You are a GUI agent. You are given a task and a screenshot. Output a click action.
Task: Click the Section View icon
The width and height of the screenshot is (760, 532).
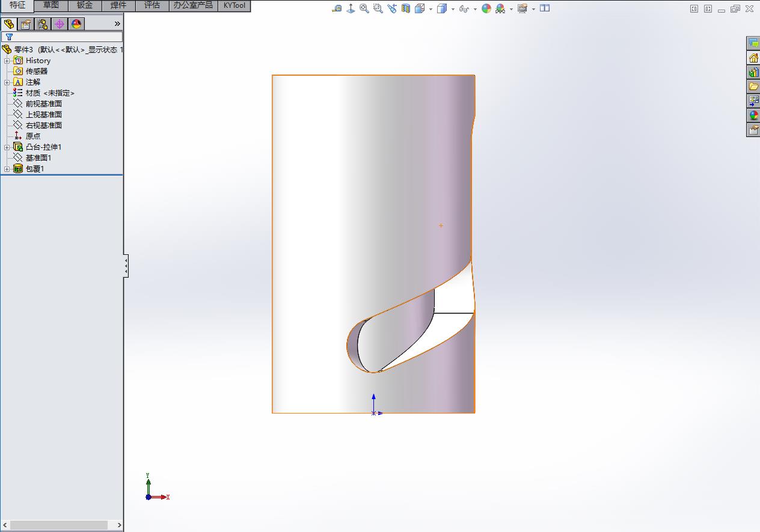click(406, 8)
